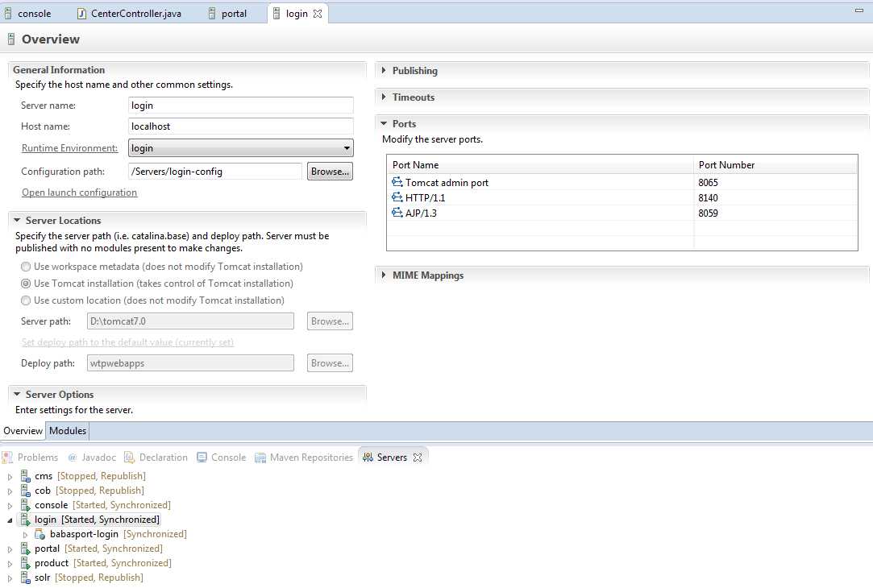Switch to the portal editor tab
Image resolution: width=873 pixels, height=588 pixels.
pyautogui.click(x=227, y=14)
